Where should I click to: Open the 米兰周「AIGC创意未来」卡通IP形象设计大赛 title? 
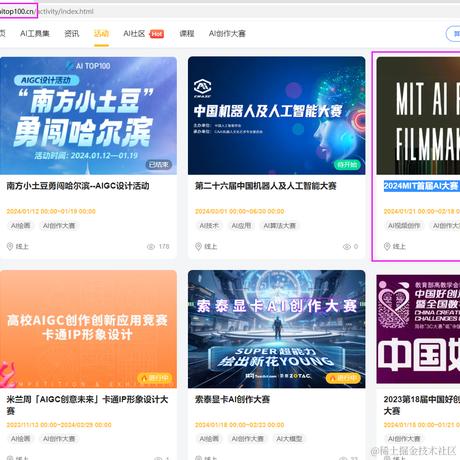(x=87, y=405)
